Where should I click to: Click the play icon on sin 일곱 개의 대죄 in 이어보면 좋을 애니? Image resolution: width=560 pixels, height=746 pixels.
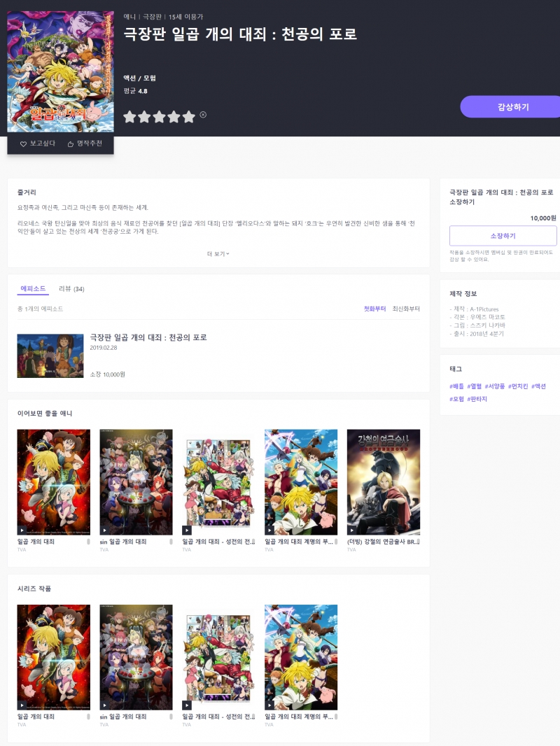click(105, 530)
